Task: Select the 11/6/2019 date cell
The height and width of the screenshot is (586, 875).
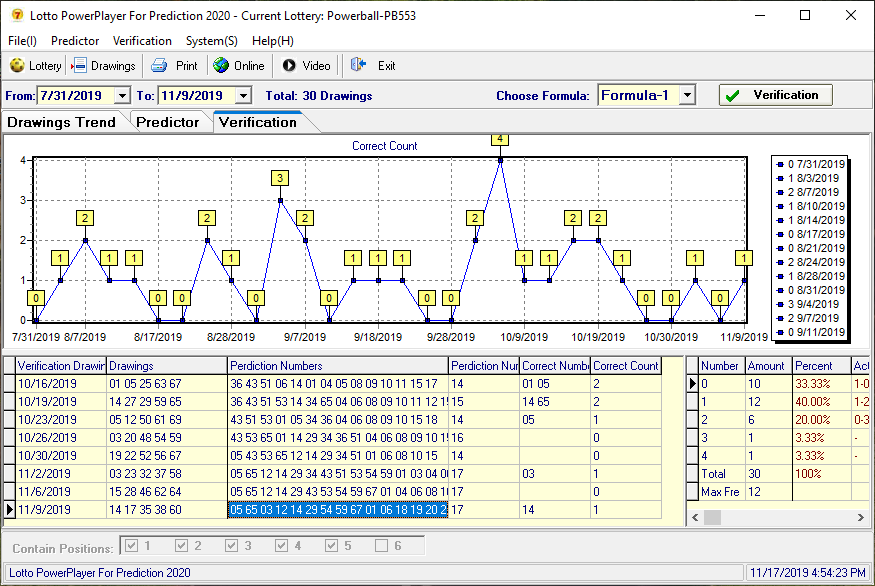Action: click(x=61, y=491)
